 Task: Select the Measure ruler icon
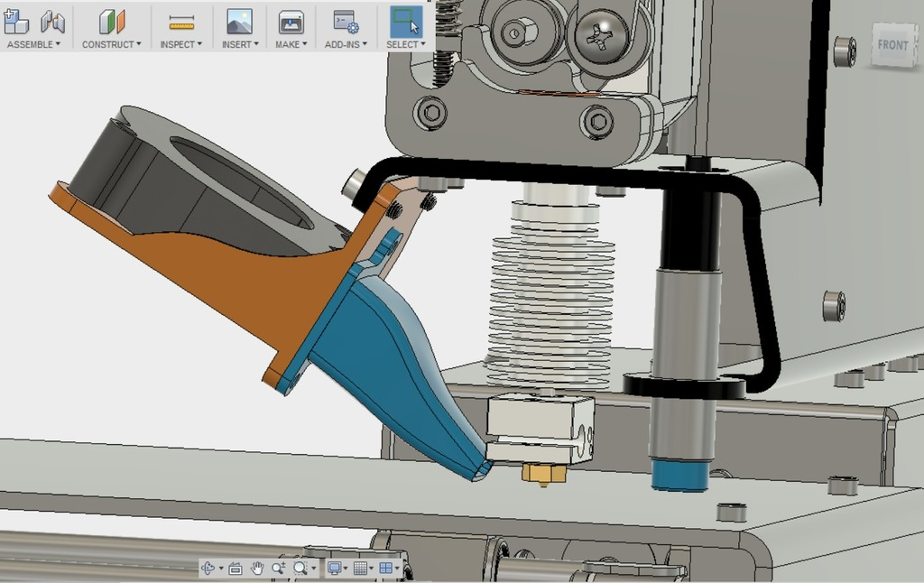point(181,23)
